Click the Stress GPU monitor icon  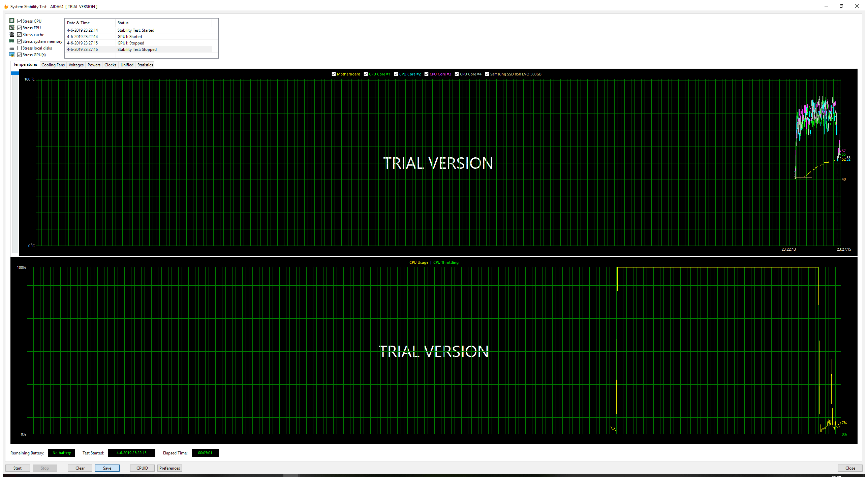click(x=12, y=55)
